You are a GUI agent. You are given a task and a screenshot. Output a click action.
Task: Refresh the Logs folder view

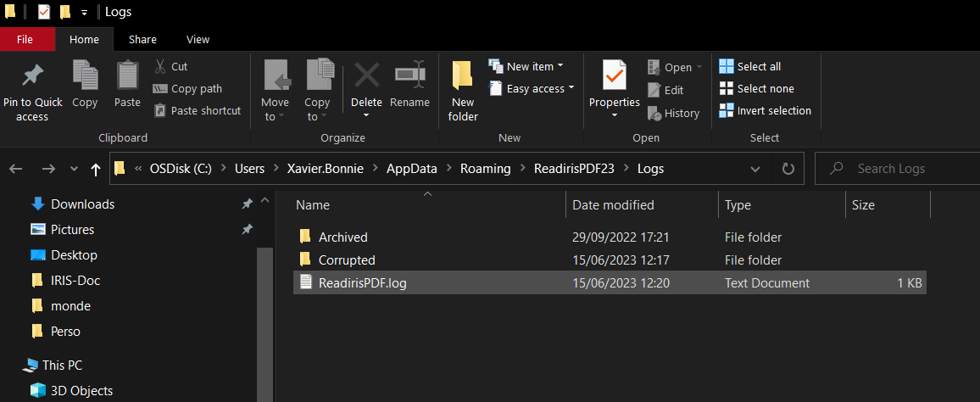point(788,169)
